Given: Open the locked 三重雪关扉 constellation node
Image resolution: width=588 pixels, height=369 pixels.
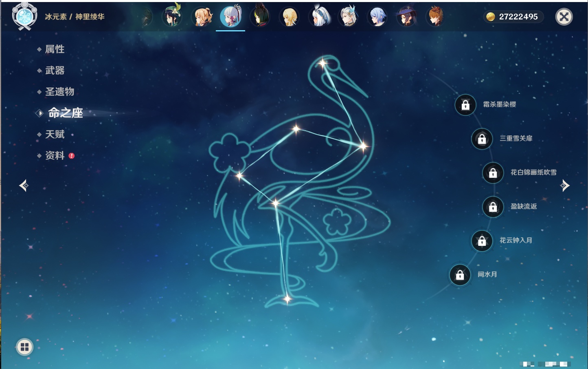Looking at the screenshot, I should coord(482,139).
